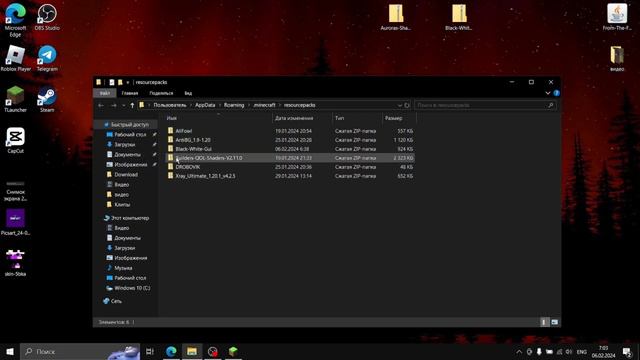
Task: Switch to details view layout icon
Action: (544, 322)
